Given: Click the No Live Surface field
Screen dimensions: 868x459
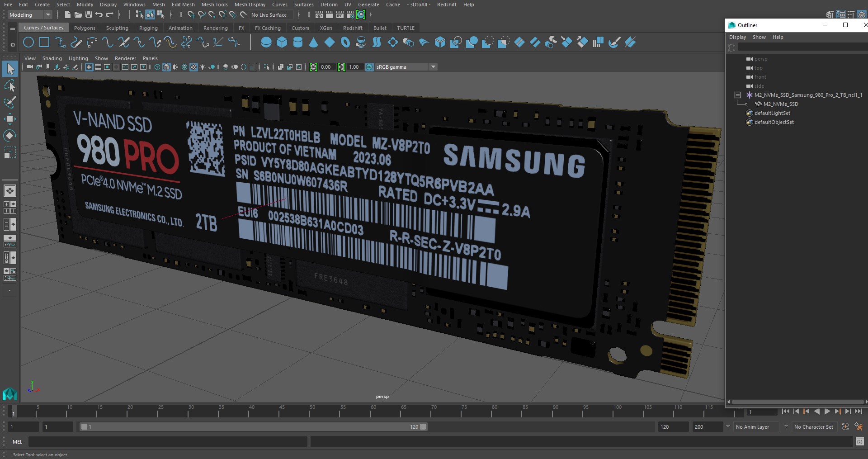Looking at the screenshot, I should pos(271,15).
